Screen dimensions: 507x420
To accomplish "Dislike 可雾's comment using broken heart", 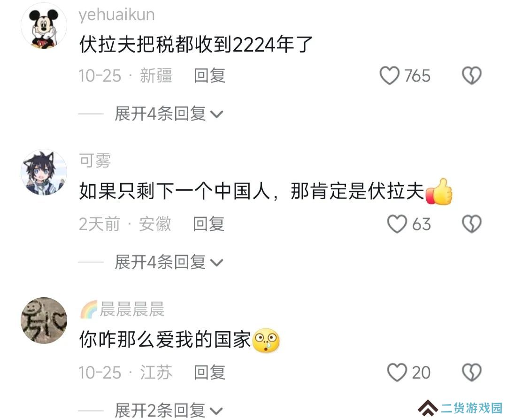I will point(472,224).
